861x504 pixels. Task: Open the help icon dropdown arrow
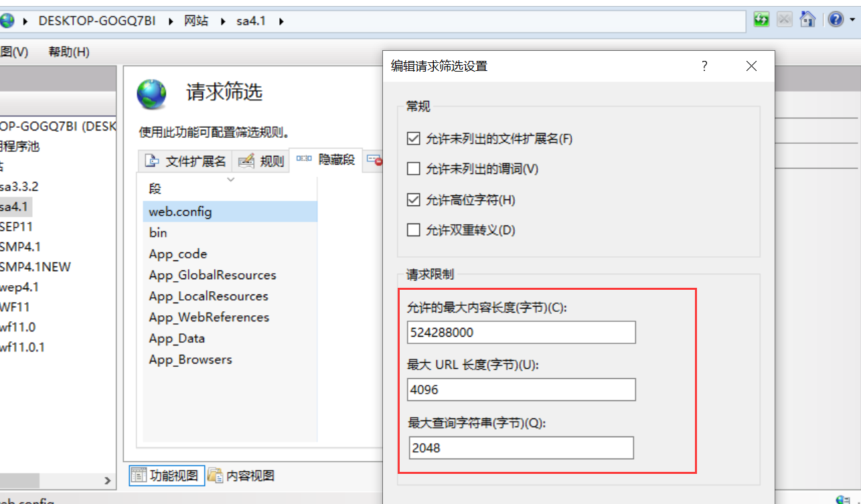pos(851,19)
